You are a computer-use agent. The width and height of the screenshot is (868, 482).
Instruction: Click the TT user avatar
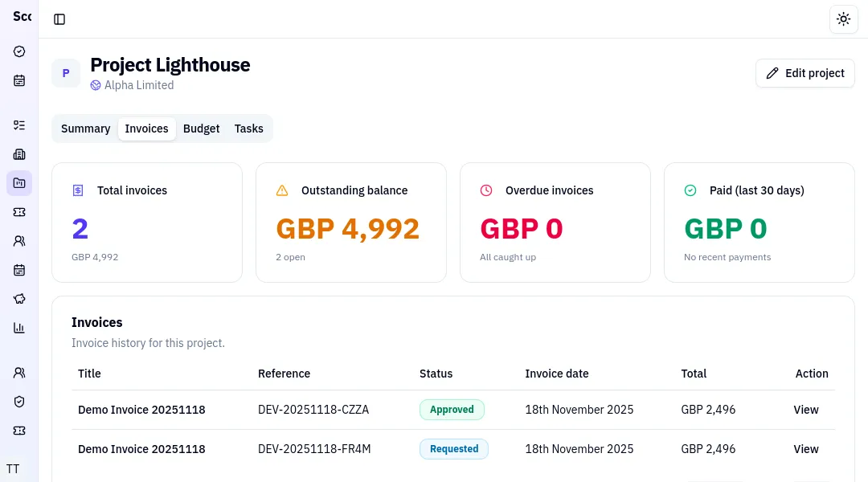pos(13,468)
